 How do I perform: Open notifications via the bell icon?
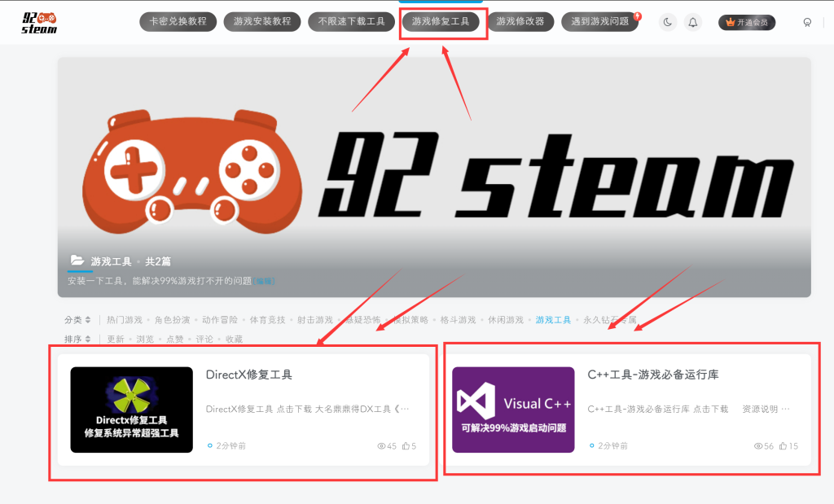click(693, 22)
